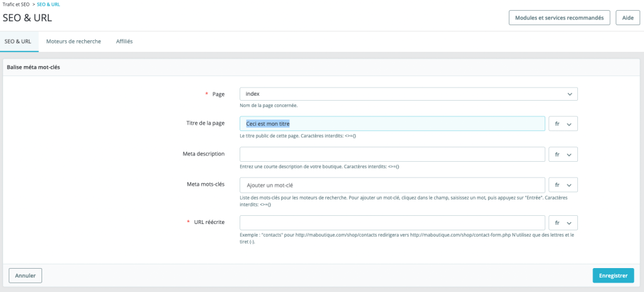Click into the Meta description field
This screenshot has width=644, height=292.
[x=392, y=155]
